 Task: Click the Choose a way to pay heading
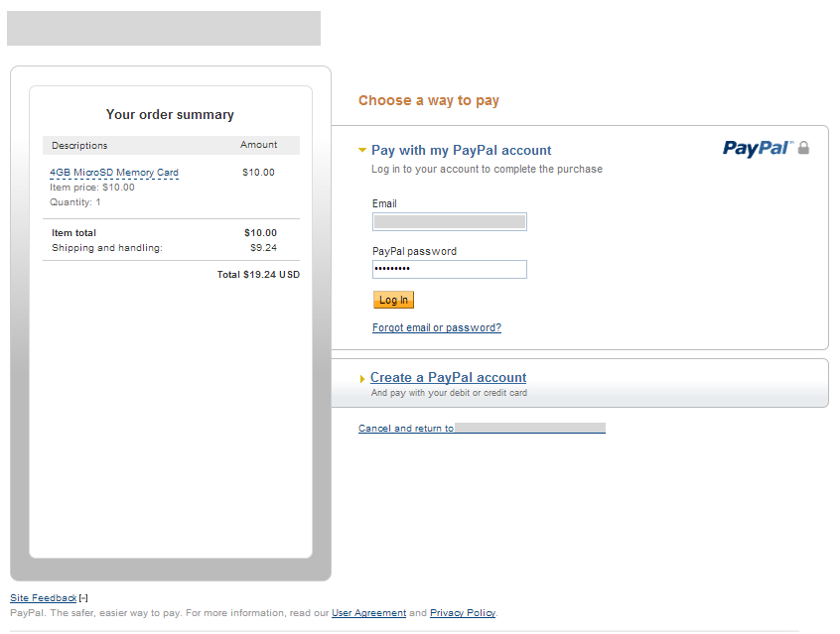429,101
